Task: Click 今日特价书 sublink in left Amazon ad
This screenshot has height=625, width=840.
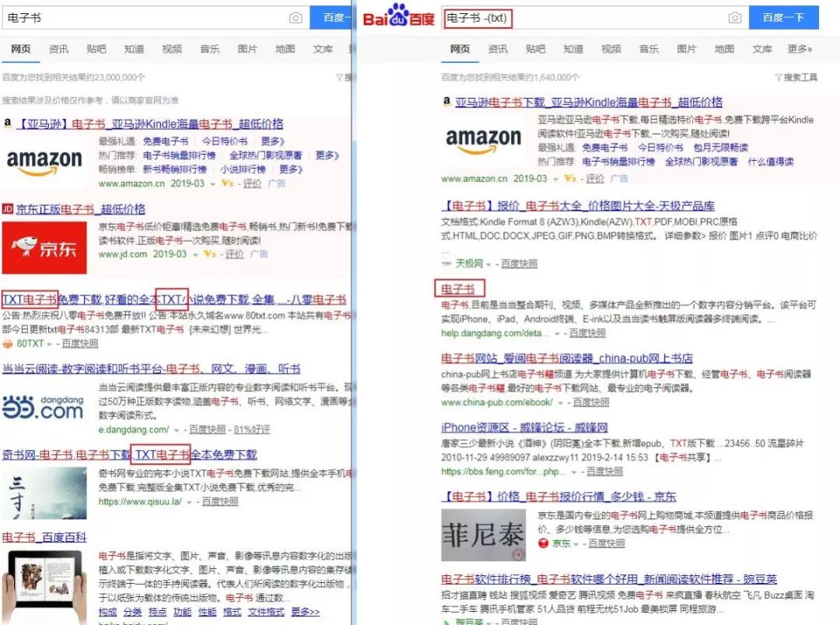Action: click(225, 141)
